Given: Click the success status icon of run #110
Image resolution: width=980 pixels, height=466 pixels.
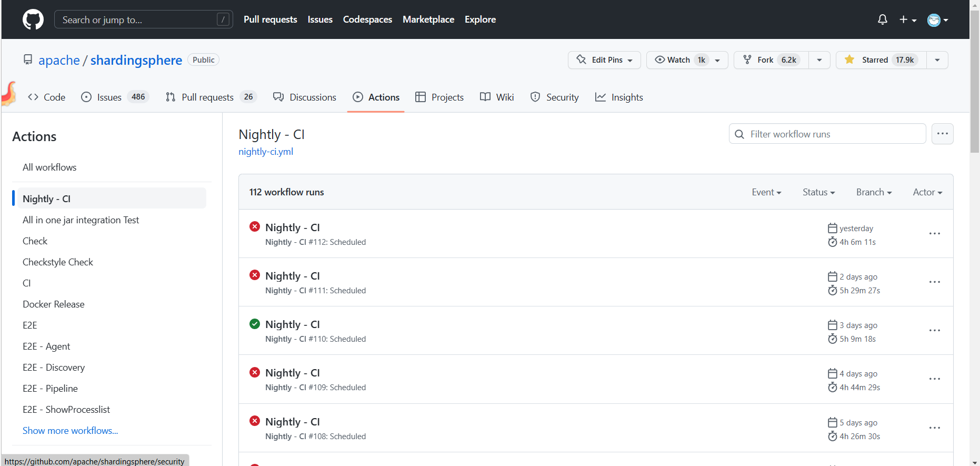Looking at the screenshot, I should pos(255,323).
